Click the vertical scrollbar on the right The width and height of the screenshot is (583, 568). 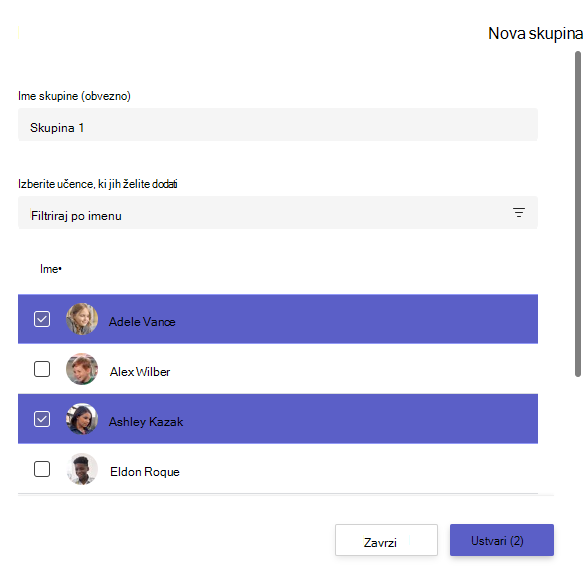pyautogui.click(x=578, y=214)
